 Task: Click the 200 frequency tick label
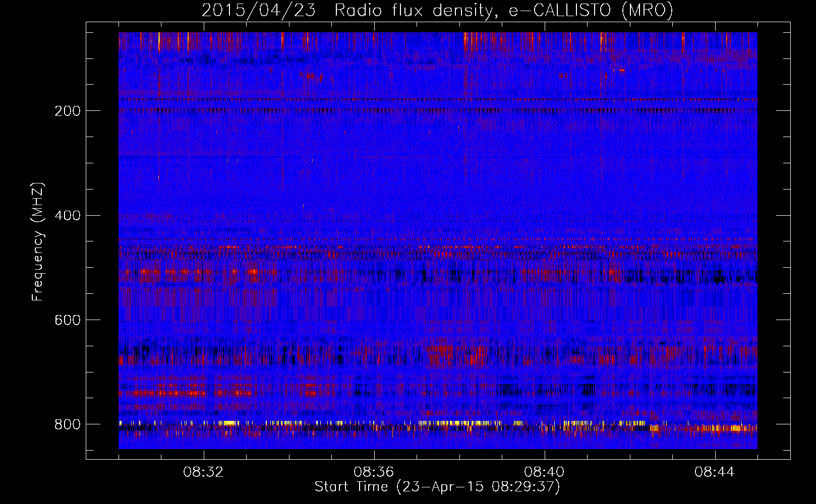[x=68, y=111]
